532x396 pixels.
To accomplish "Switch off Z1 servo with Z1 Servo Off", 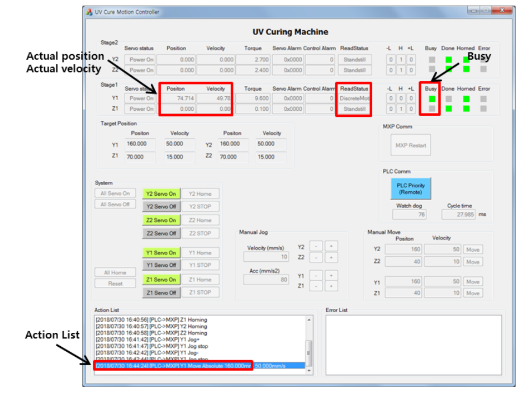I will 161,293.
